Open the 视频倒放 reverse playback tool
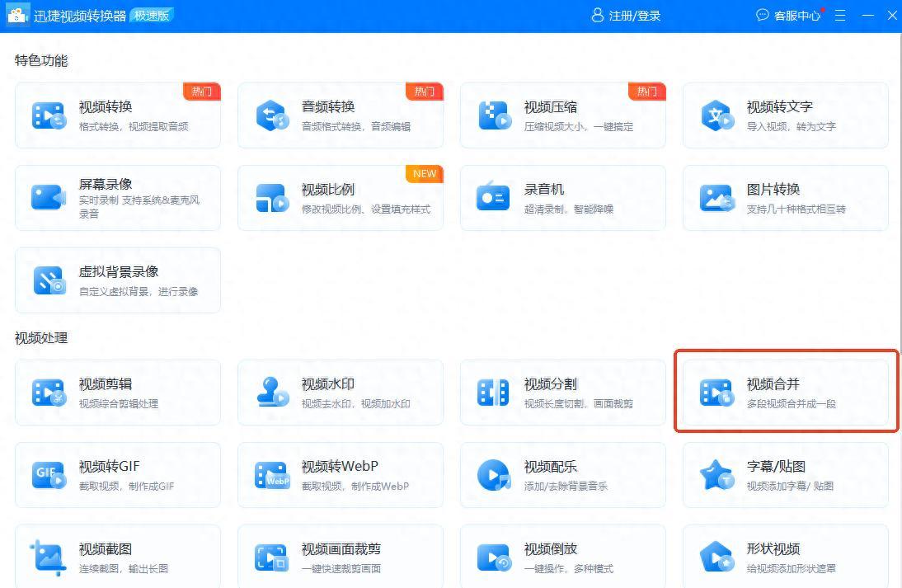This screenshot has width=902, height=588. click(x=562, y=557)
